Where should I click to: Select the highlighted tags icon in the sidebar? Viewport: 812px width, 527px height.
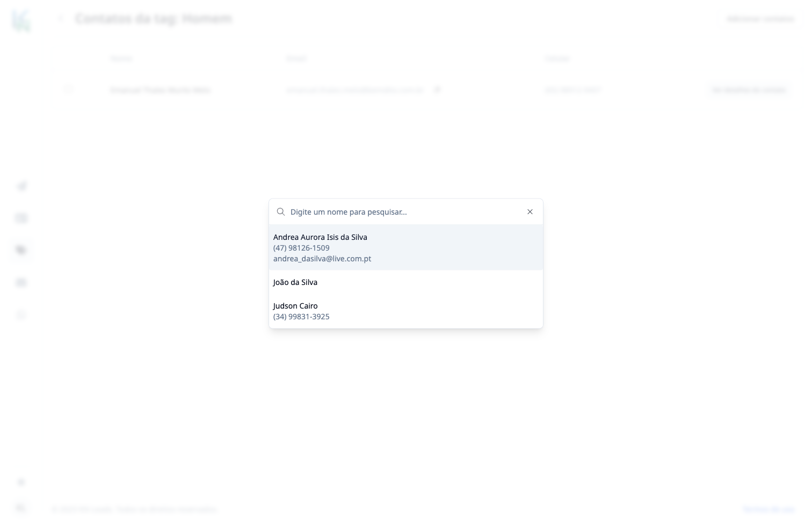point(21,250)
